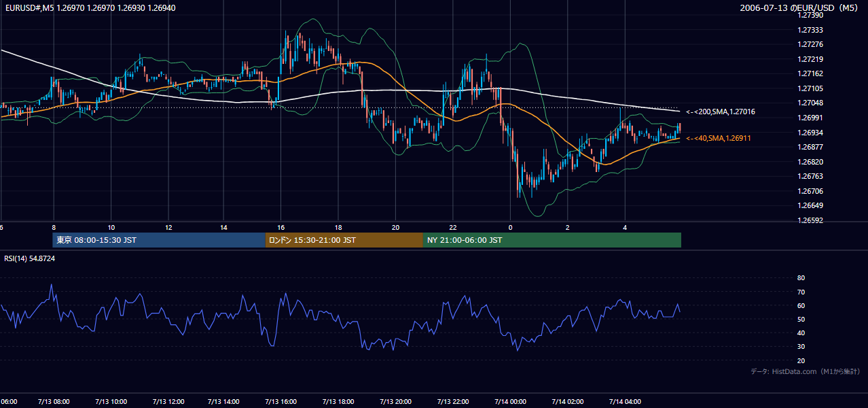Click the 40 SMA 1.26911 label
The width and height of the screenshot is (868, 408).
pyautogui.click(x=718, y=138)
